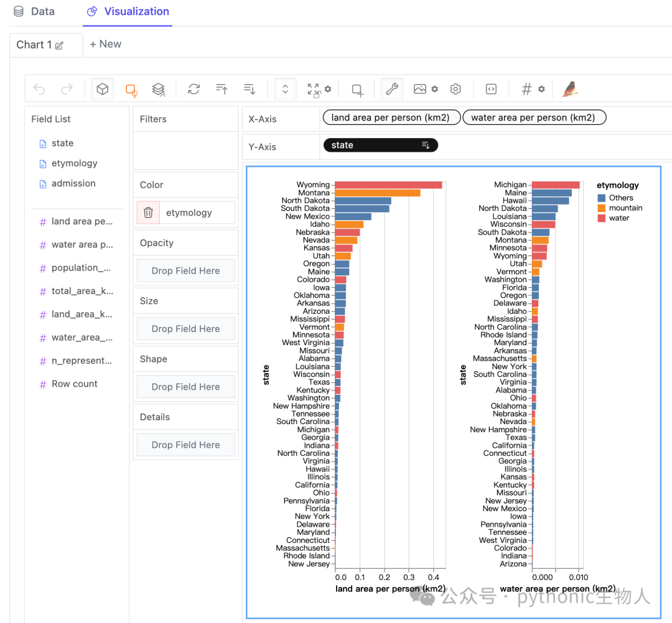Toggle the stack mode layers icon
The height and width of the screenshot is (623, 672).
tap(159, 90)
